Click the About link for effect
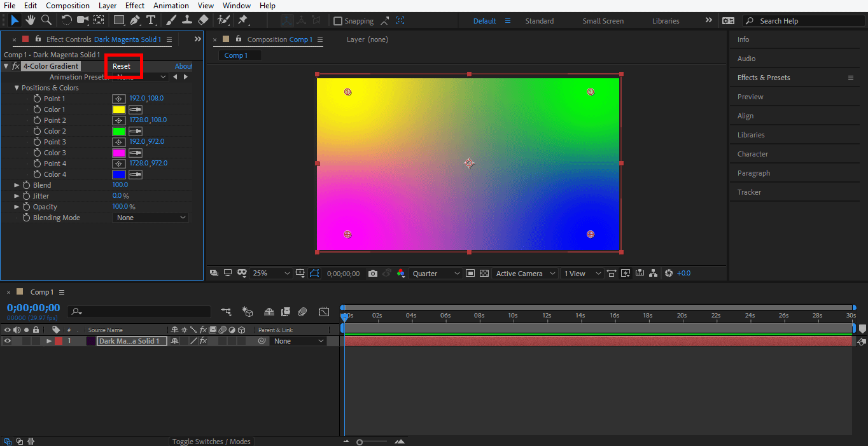The image size is (868, 446). pos(183,66)
